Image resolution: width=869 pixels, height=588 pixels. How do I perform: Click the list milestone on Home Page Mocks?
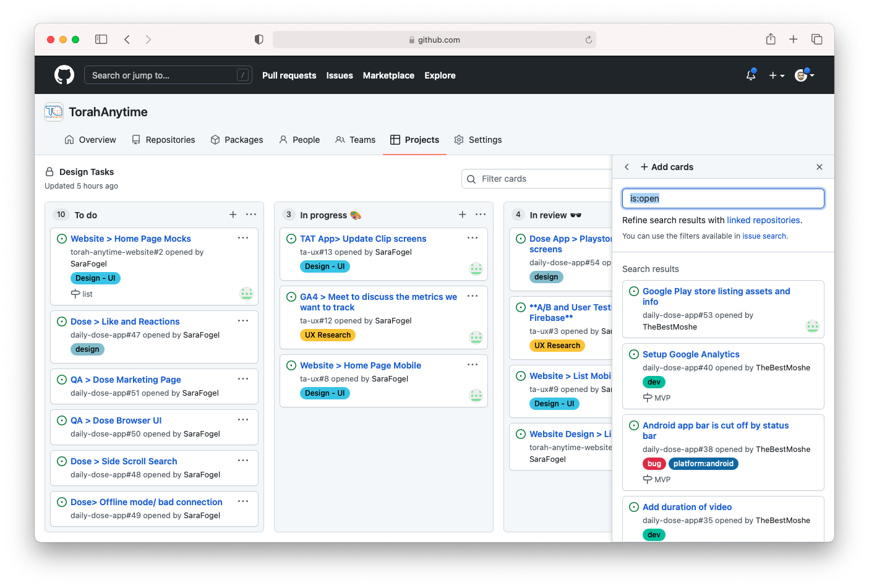pyautogui.click(x=82, y=294)
